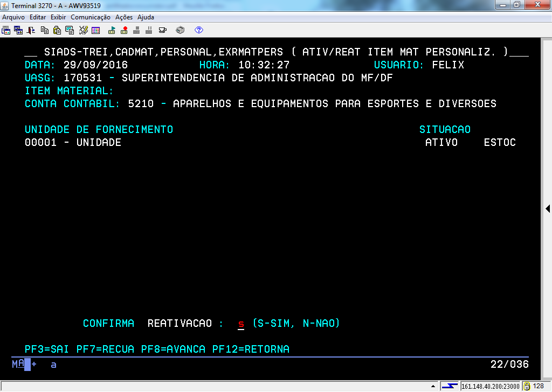The height and width of the screenshot is (392, 552).
Task: Open the Ações menu
Action: click(x=124, y=17)
